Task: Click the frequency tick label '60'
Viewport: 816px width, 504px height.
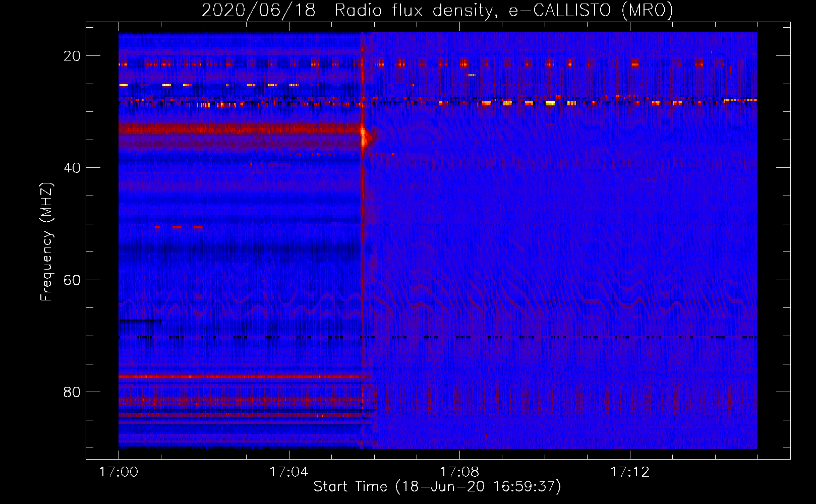Action: (72, 280)
